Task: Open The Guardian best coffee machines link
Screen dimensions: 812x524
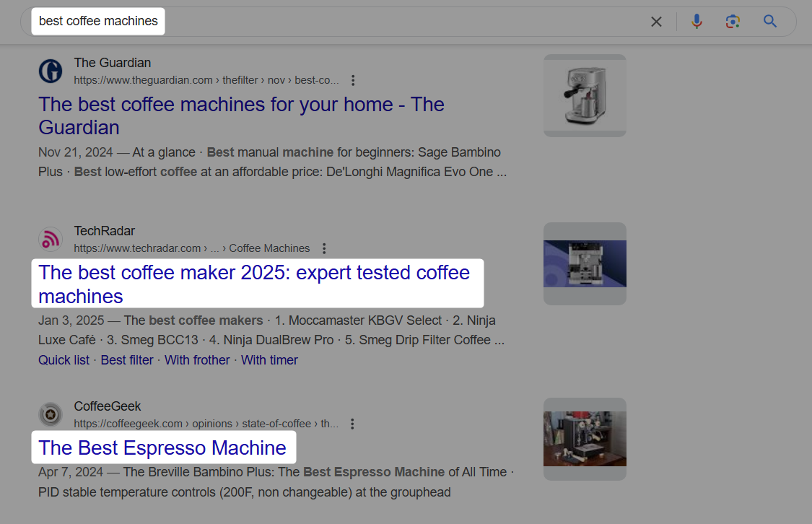Action: pos(241,116)
